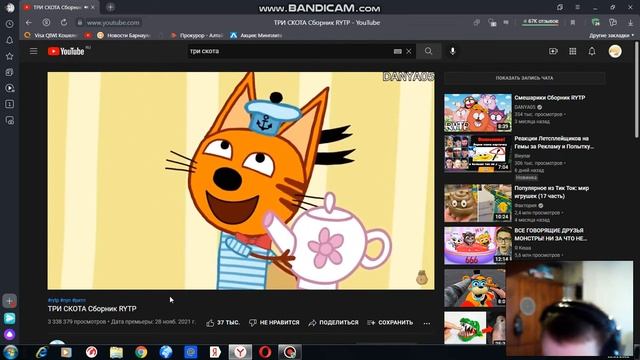Reload the page with the refresh icon
The height and width of the screenshot is (360, 640).
click(x=64, y=22)
